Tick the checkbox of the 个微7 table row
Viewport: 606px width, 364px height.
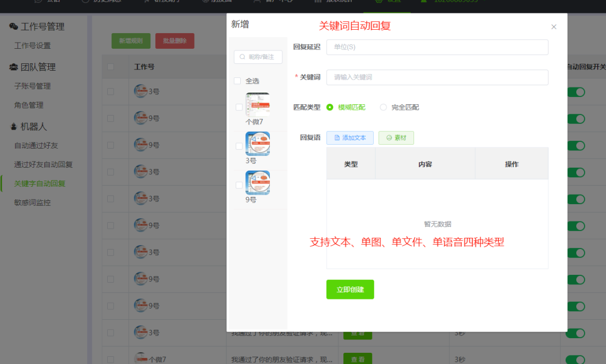click(x=111, y=360)
